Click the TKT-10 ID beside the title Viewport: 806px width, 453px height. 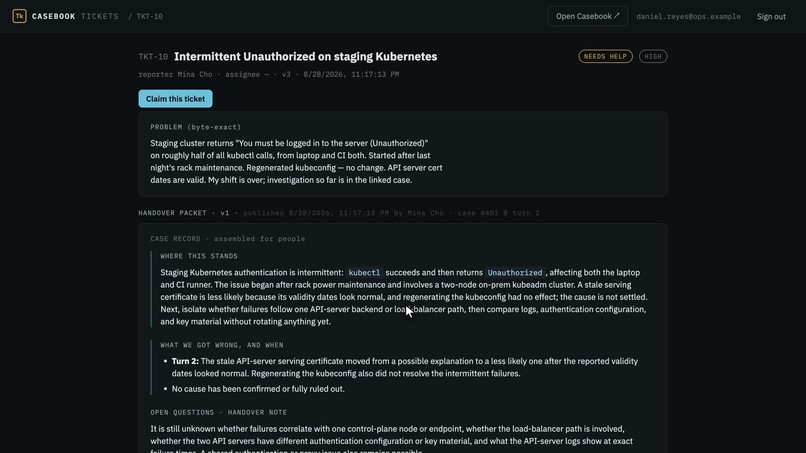[153, 57]
